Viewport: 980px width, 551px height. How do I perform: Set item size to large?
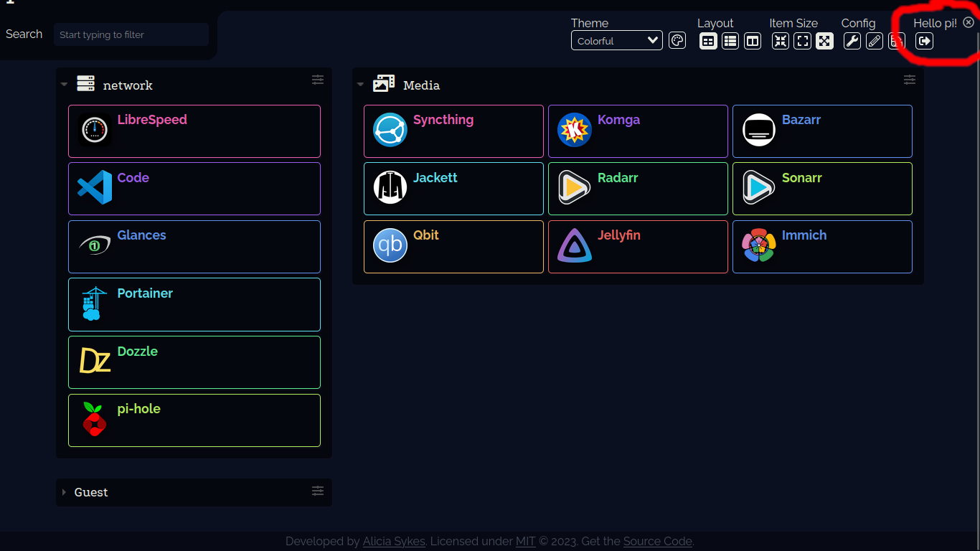coord(825,41)
